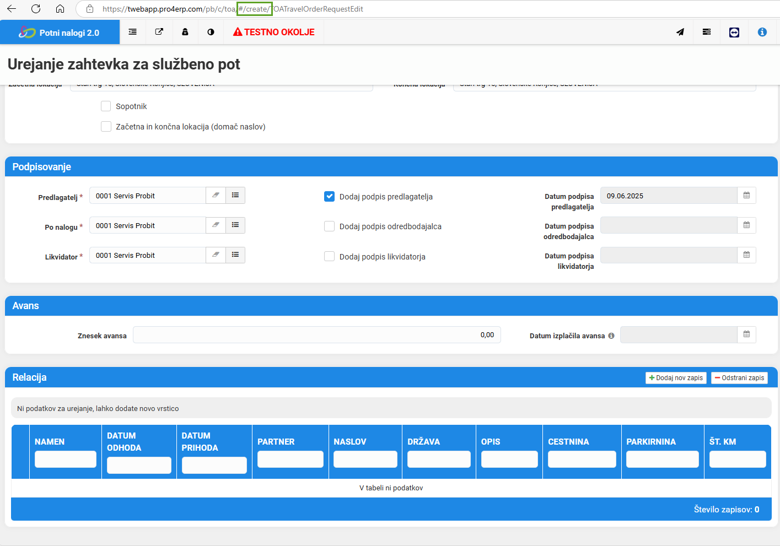This screenshot has width=780, height=546.
Task: Click the PARKIRNINA column filter box
Action: 662,459
